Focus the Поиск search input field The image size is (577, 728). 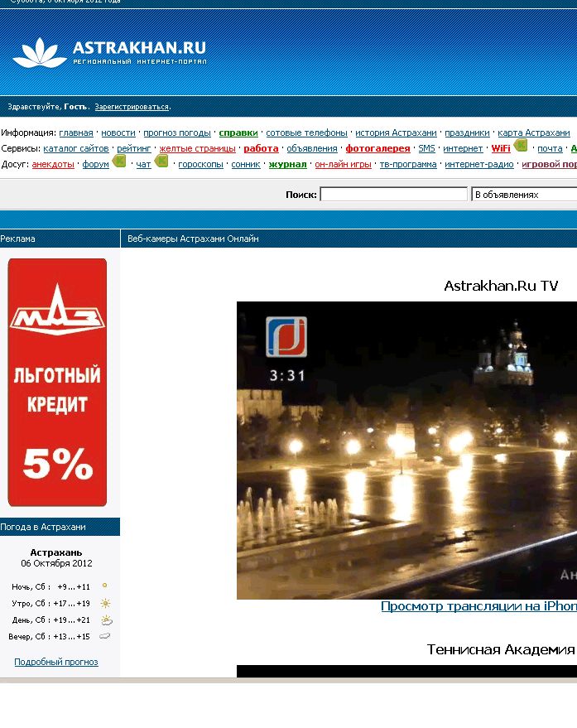point(394,194)
